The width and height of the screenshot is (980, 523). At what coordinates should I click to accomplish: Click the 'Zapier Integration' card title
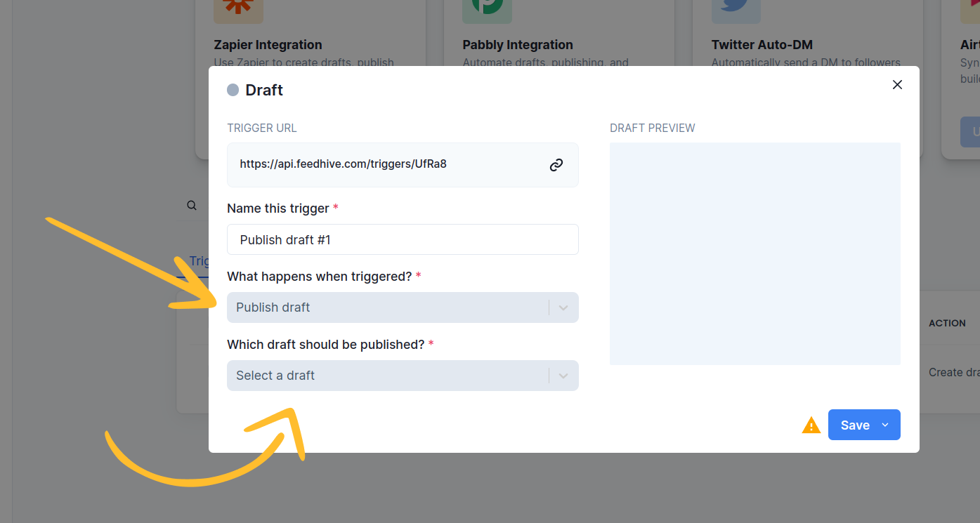click(268, 45)
